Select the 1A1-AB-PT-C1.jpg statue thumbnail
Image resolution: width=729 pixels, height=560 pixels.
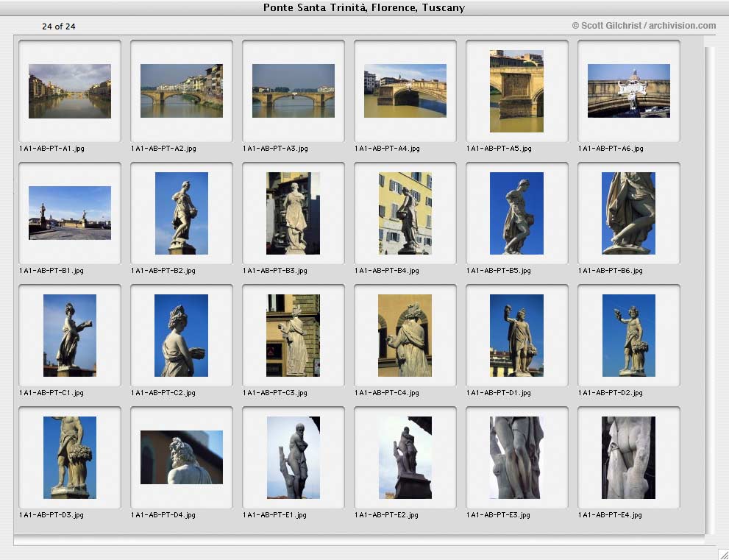point(70,336)
